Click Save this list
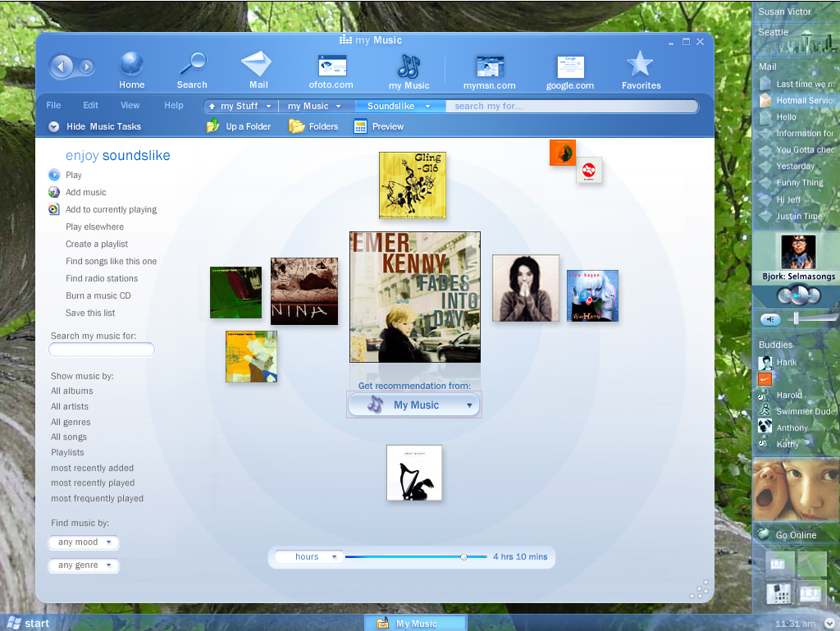Screen dimensions: 840x631 [x=90, y=313]
